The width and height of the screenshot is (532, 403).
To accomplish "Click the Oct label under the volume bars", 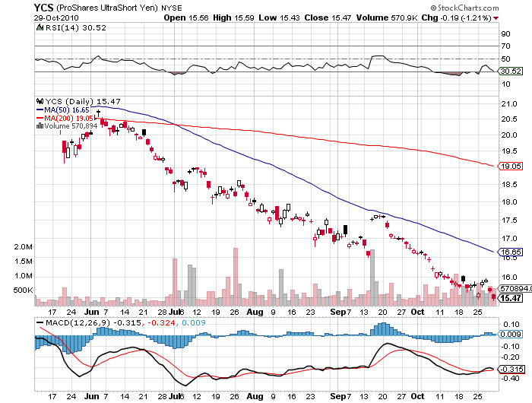I will 417,312.
